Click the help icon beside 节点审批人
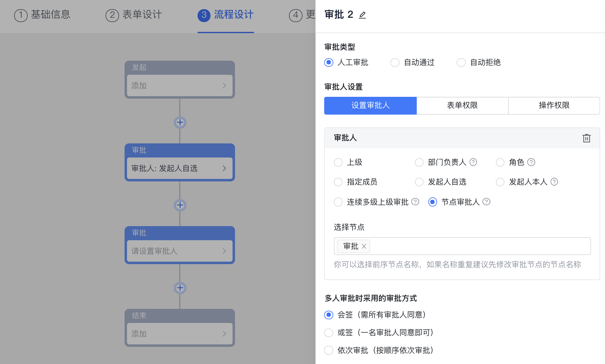The image size is (605, 364). click(x=486, y=202)
